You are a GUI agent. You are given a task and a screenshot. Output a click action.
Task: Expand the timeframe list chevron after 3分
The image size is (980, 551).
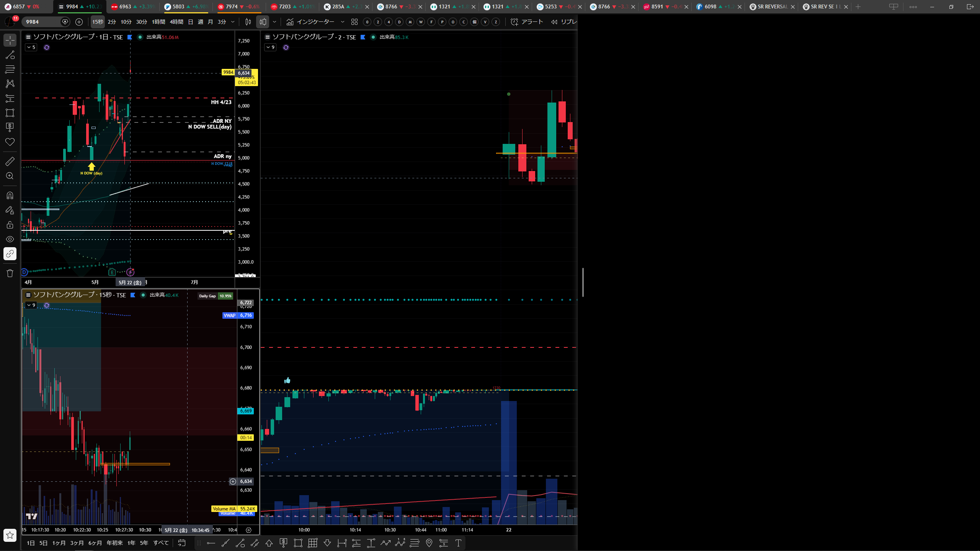[x=233, y=22]
